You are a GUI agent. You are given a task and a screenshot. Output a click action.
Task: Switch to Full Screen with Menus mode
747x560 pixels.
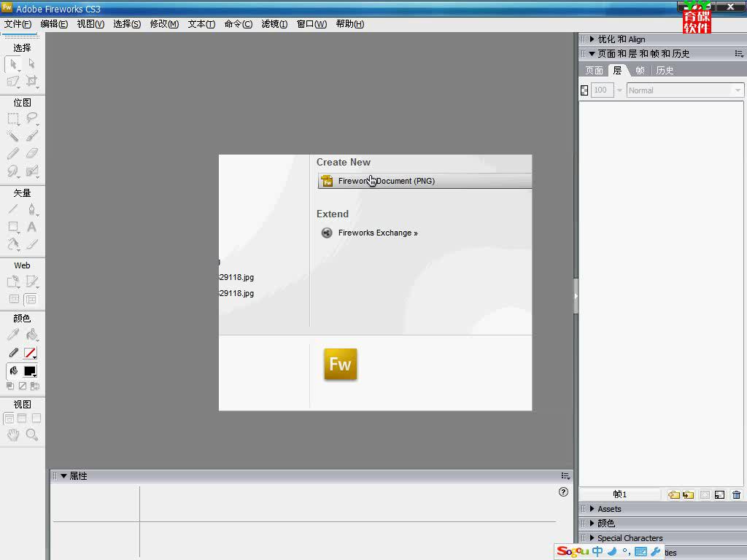[22, 419]
